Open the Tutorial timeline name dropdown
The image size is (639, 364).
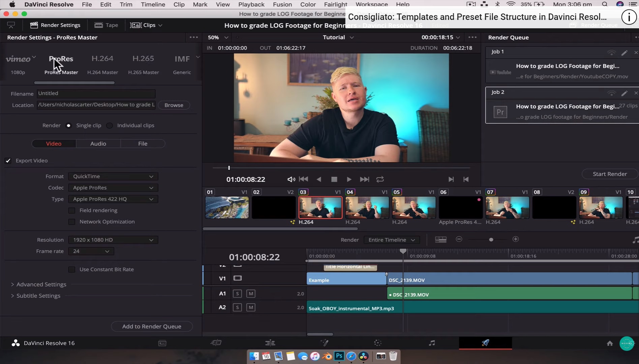[x=338, y=37]
